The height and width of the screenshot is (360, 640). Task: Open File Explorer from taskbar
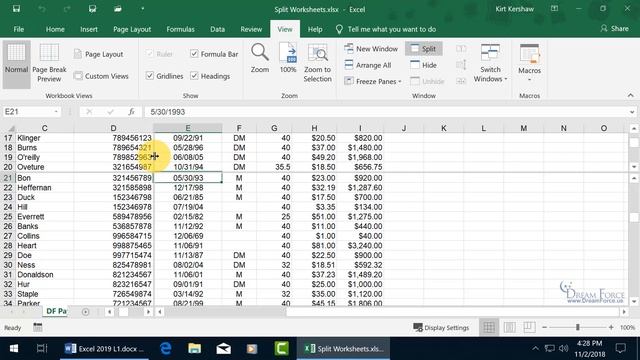pos(195,349)
